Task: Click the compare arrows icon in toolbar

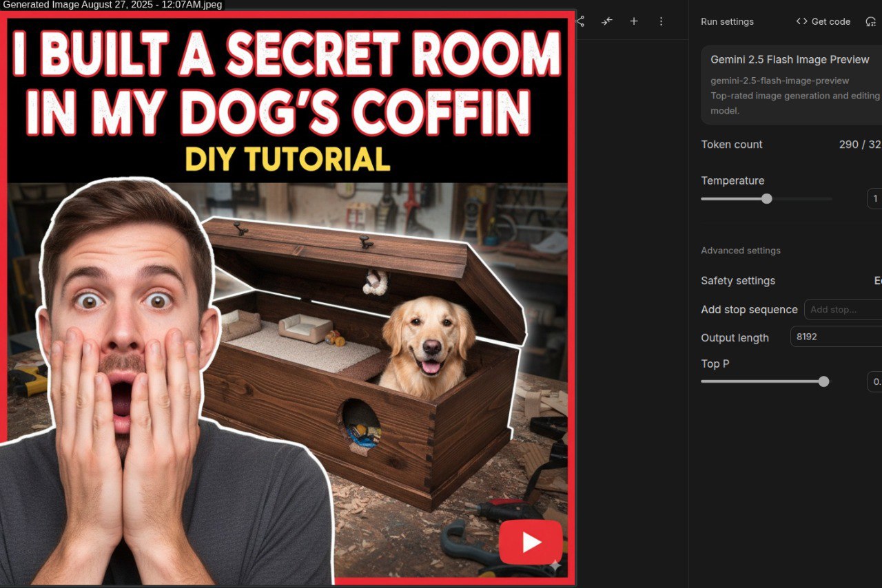Action: pyautogui.click(x=606, y=21)
